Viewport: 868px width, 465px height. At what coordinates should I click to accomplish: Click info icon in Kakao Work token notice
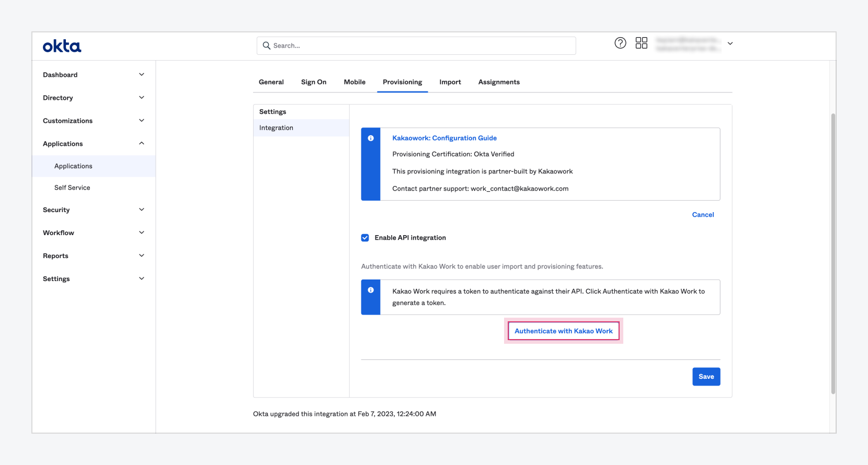(x=371, y=290)
